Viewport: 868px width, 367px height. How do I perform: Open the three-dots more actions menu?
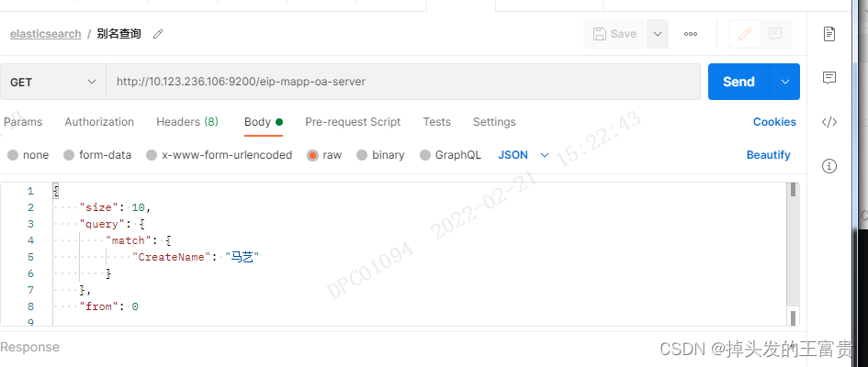tap(691, 34)
